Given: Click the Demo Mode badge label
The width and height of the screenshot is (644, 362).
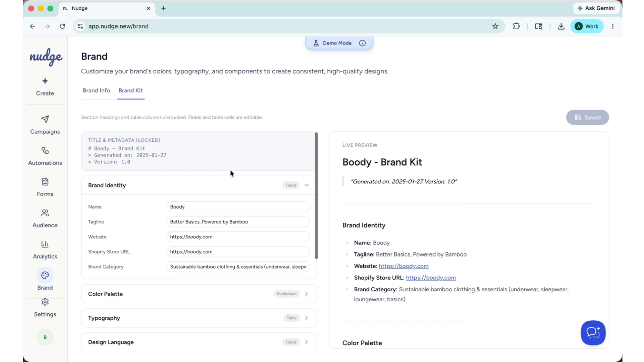Looking at the screenshot, I should (x=337, y=43).
